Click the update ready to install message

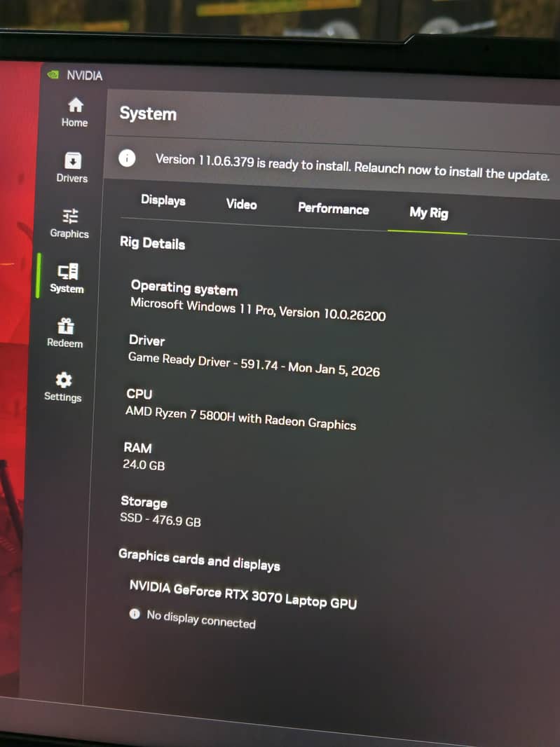(x=353, y=167)
